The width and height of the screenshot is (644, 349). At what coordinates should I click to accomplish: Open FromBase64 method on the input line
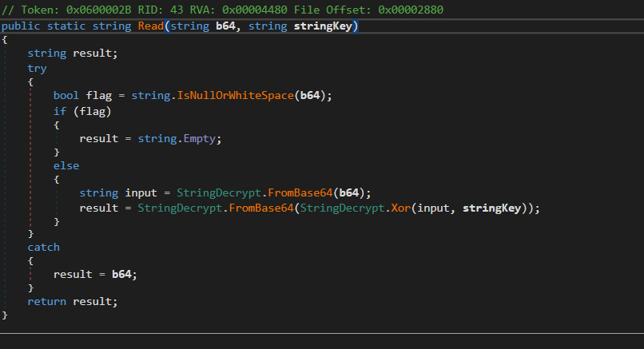(300, 193)
